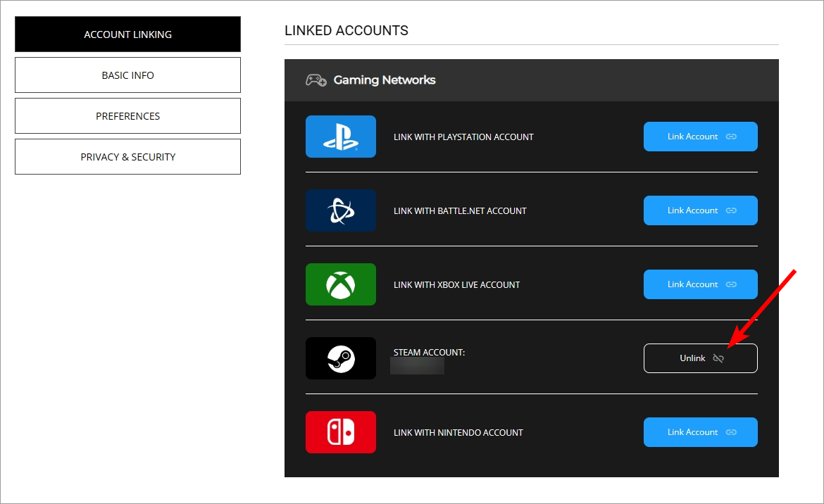Click the Battle.net logo icon
The image size is (824, 504).
341,210
